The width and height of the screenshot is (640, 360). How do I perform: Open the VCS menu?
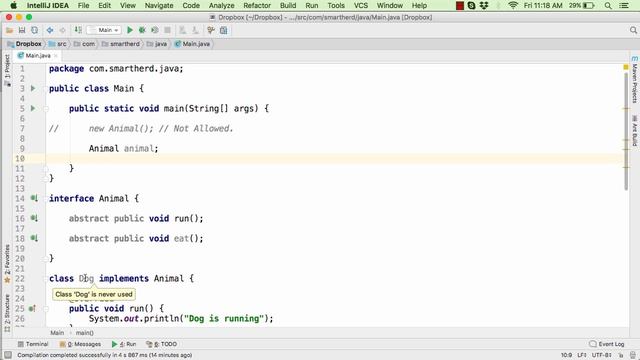tap(361, 5)
